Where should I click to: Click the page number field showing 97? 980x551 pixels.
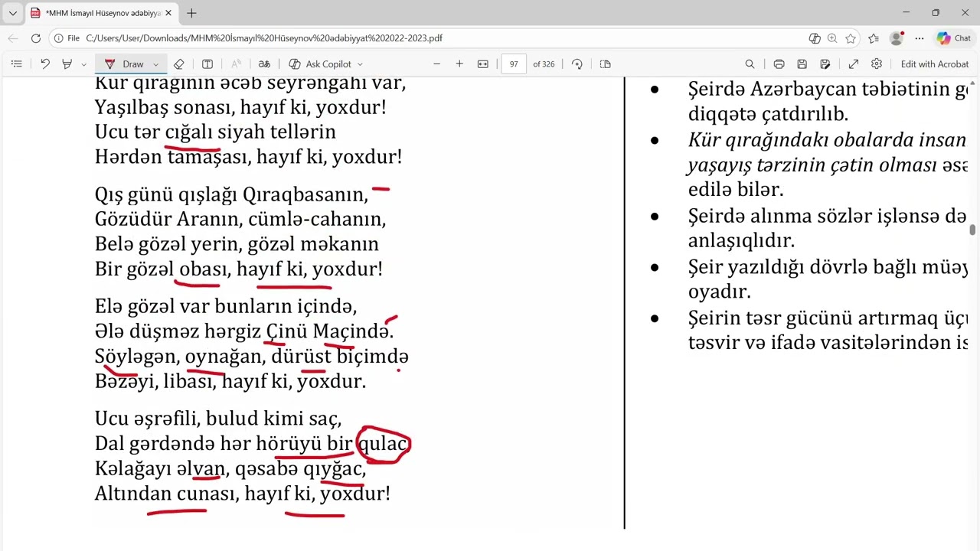(x=514, y=64)
